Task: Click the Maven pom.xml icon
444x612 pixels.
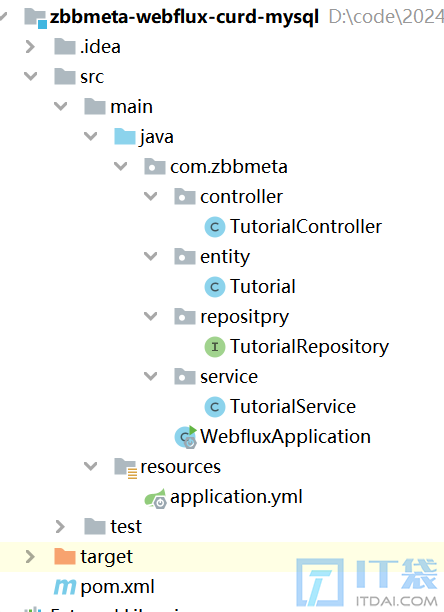Action: coord(65,587)
